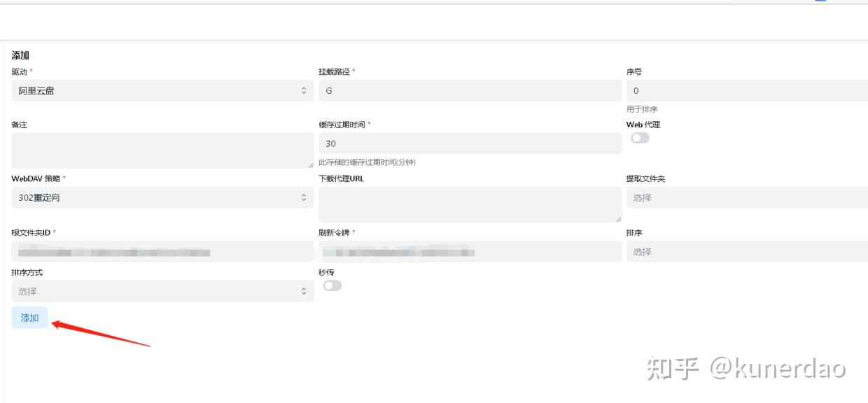Open the WebDAV 策略 dropdown
Screen dimensions: 868x403
pyautogui.click(x=162, y=197)
